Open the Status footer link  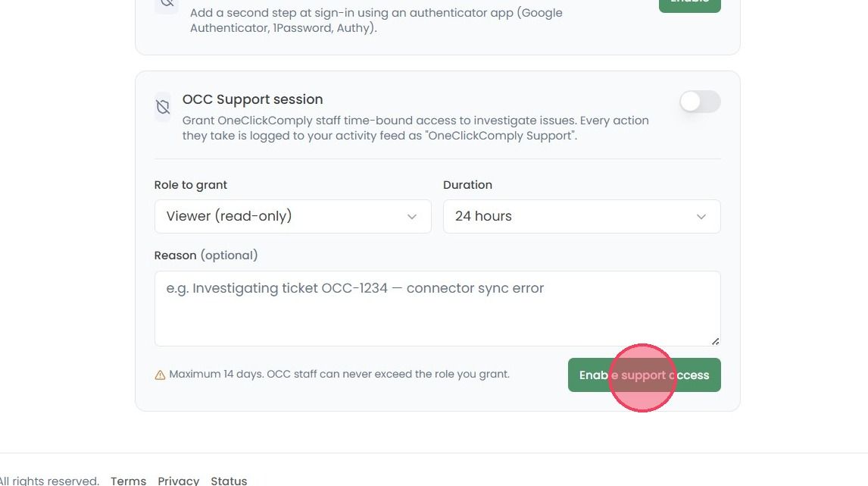(x=229, y=481)
